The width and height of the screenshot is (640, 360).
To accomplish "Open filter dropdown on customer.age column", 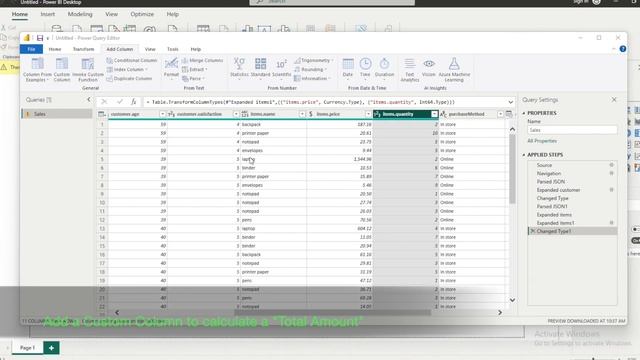I will 162,114.
